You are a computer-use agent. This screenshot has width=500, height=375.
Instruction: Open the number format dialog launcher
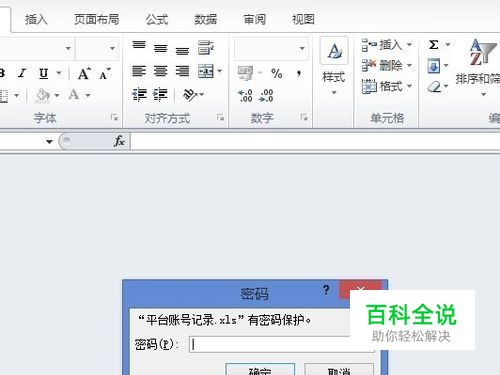click(x=304, y=117)
